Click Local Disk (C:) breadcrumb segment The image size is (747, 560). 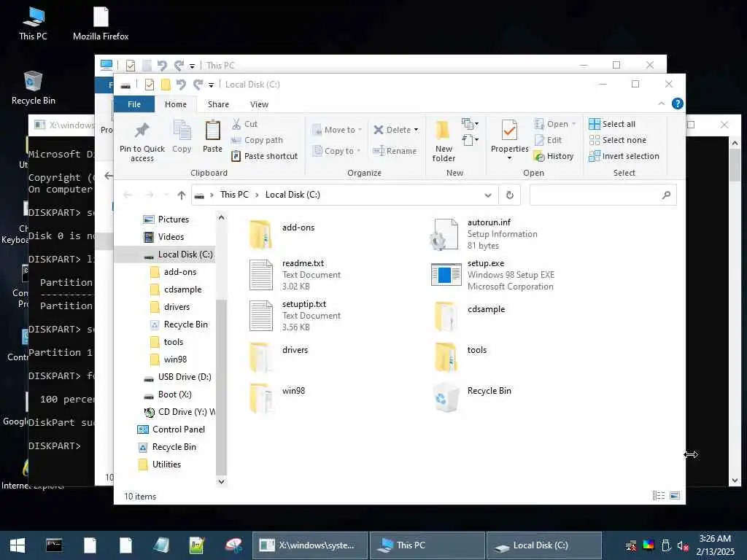pyautogui.click(x=293, y=195)
